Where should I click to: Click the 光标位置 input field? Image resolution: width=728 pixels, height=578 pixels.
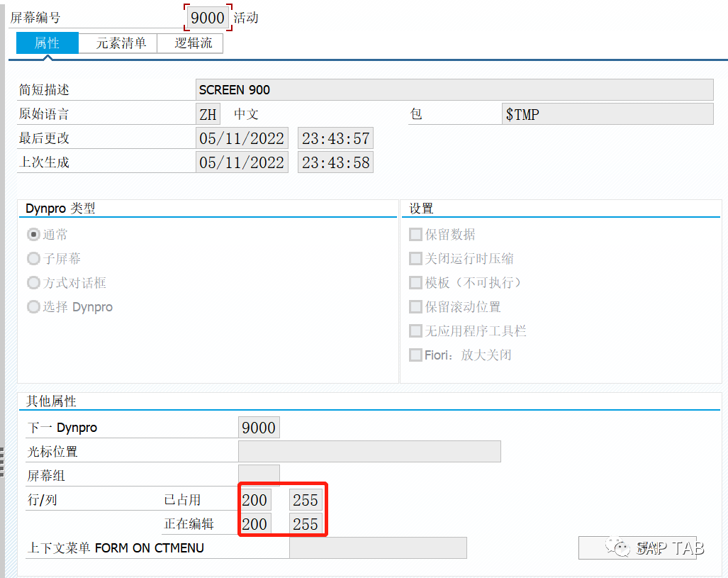(369, 452)
